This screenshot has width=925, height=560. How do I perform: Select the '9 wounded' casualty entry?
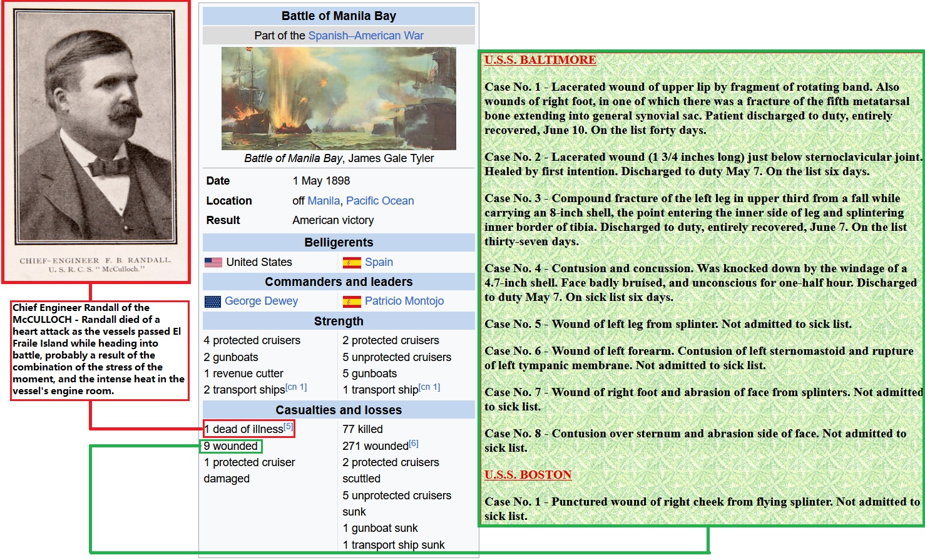pyautogui.click(x=231, y=446)
